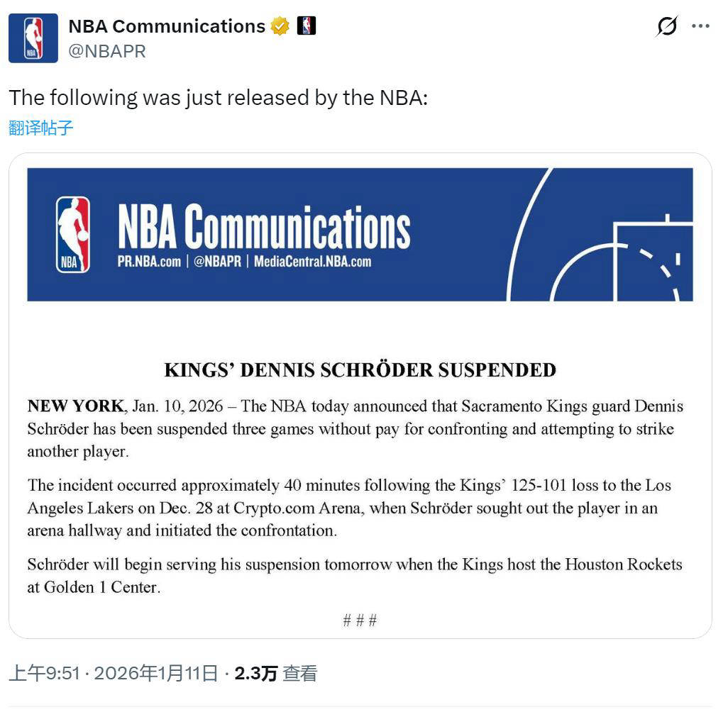The width and height of the screenshot is (728, 712).
Task: Click the ### end mark of release
Action: pos(360,621)
